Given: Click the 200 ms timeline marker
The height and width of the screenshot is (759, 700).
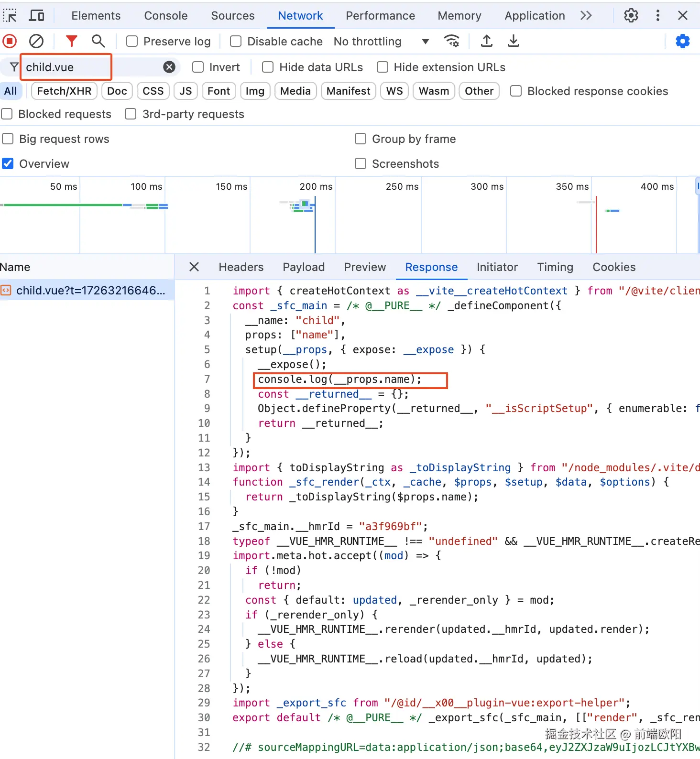Looking at the screenshot, I should click(316, 187).
